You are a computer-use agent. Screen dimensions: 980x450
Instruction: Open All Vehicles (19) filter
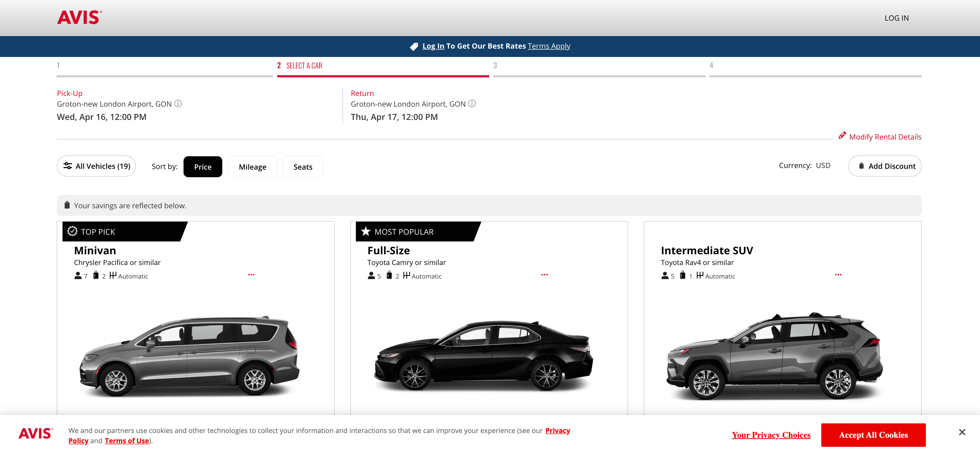pos(96,166)
